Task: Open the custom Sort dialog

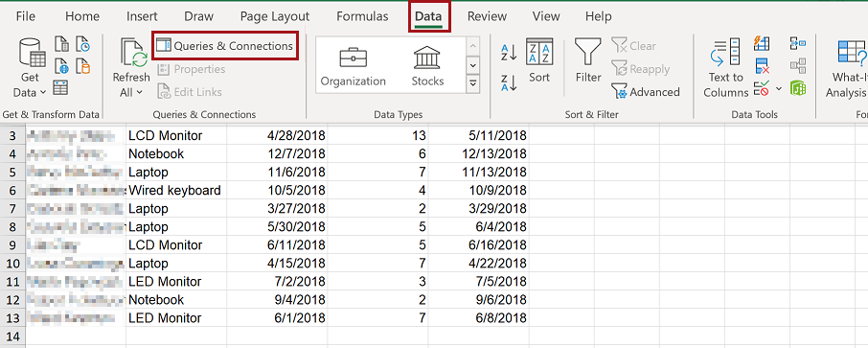Action: click(539, 61)
